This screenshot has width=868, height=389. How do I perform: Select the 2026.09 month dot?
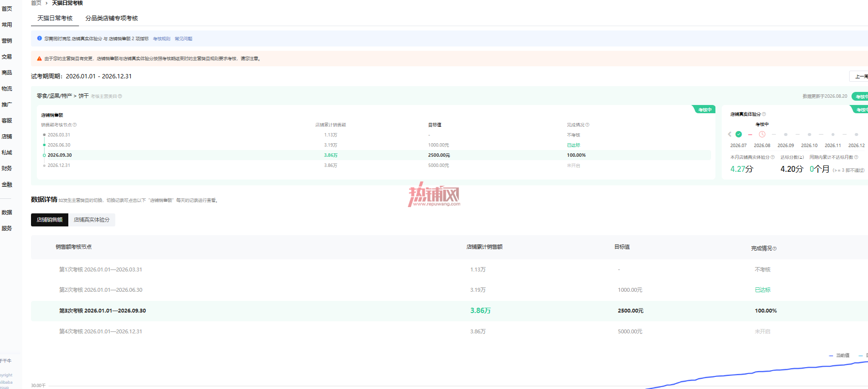[786, 135]
